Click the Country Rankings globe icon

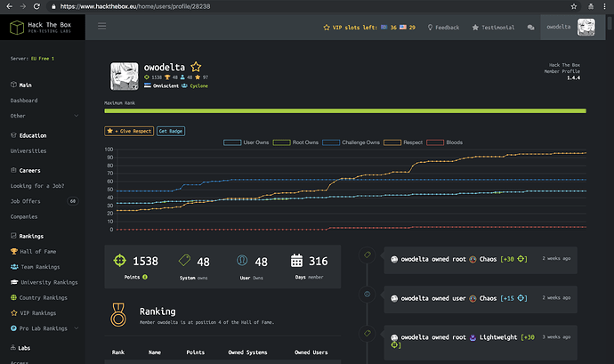(x=13, y=298)
